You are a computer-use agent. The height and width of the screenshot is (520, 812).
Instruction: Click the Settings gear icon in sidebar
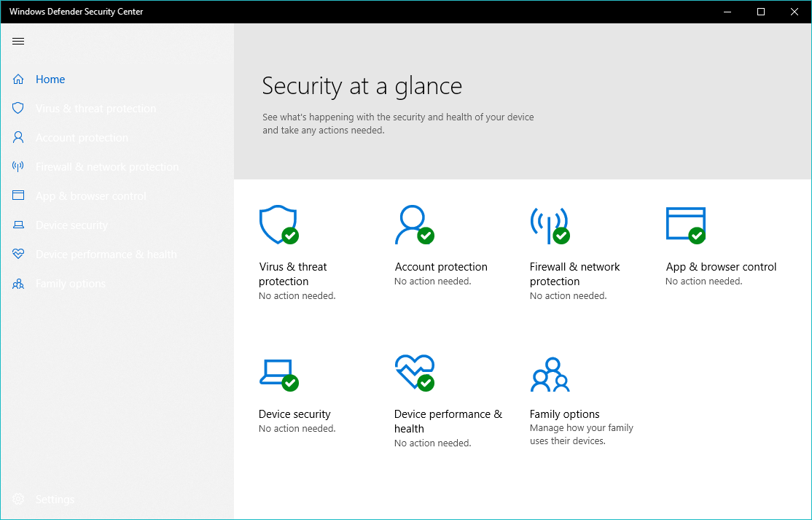click(18, 500)
